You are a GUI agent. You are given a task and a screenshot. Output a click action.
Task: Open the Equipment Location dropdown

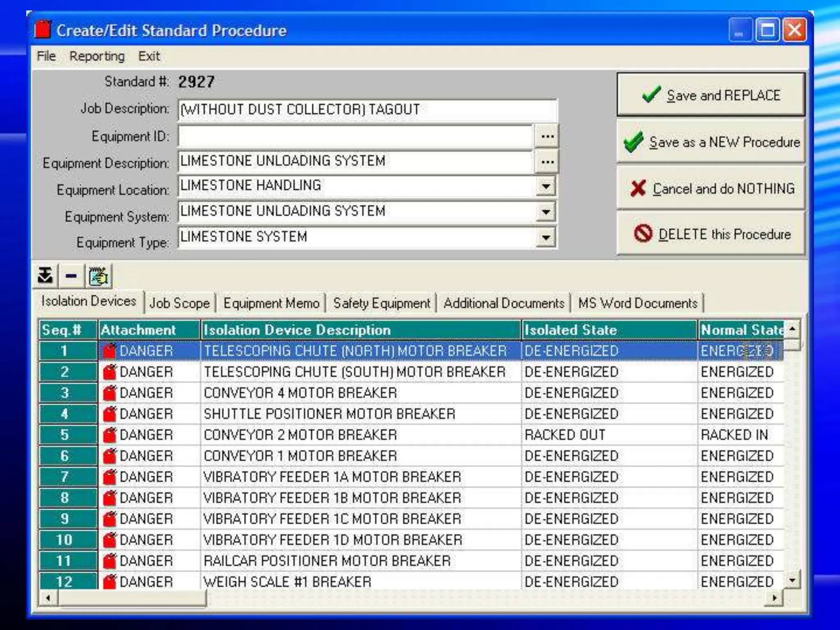click(546, 187)
